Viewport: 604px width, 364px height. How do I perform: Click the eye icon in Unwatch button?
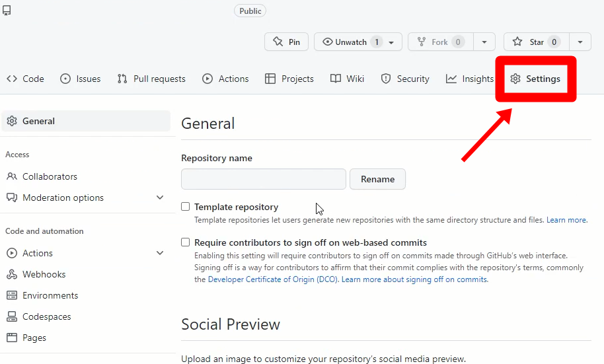point(327,42)
